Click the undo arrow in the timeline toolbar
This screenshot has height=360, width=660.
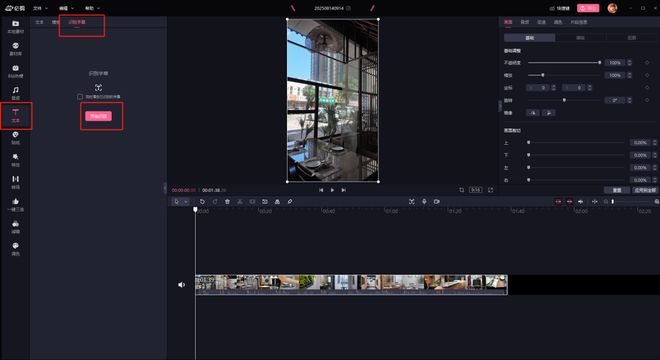(x=202, y=202)
